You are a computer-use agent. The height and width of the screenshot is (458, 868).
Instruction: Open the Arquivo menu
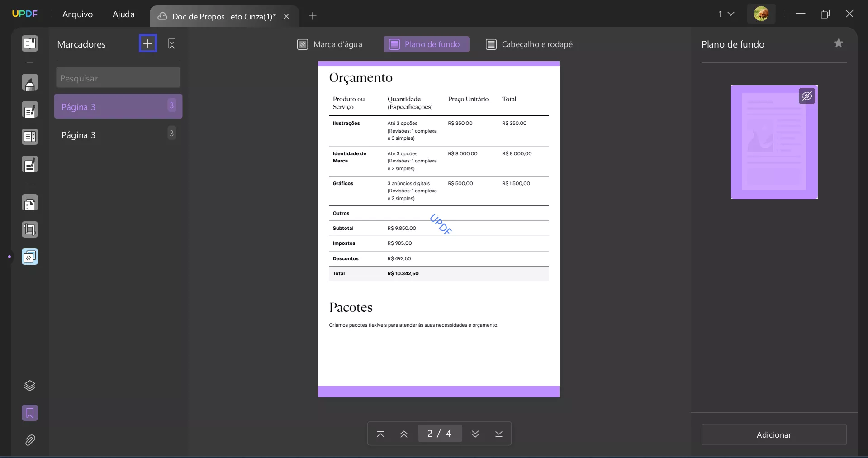click(x=77, y=14)
